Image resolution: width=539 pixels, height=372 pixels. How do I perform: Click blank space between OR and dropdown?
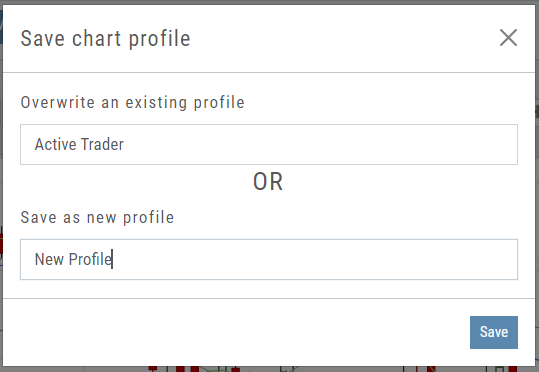coord(138,182)
